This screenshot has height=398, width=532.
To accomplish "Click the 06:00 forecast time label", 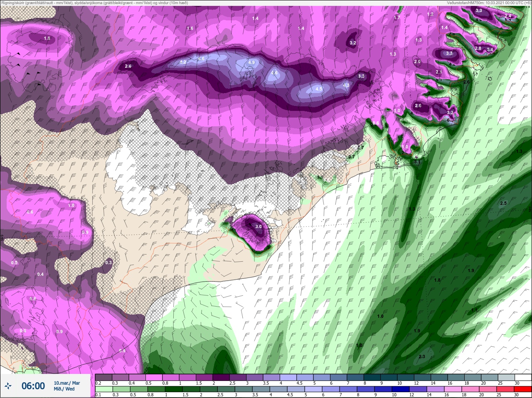I will (x=33, y=386).
